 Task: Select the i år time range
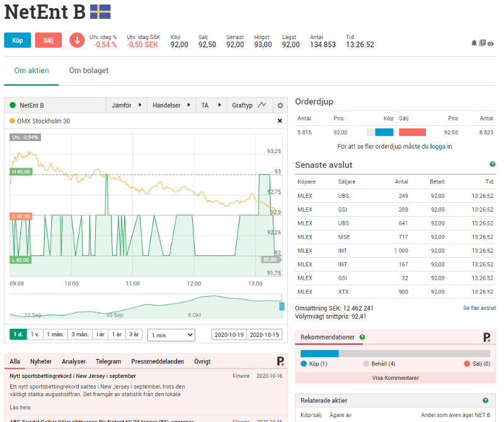(100, 334)
